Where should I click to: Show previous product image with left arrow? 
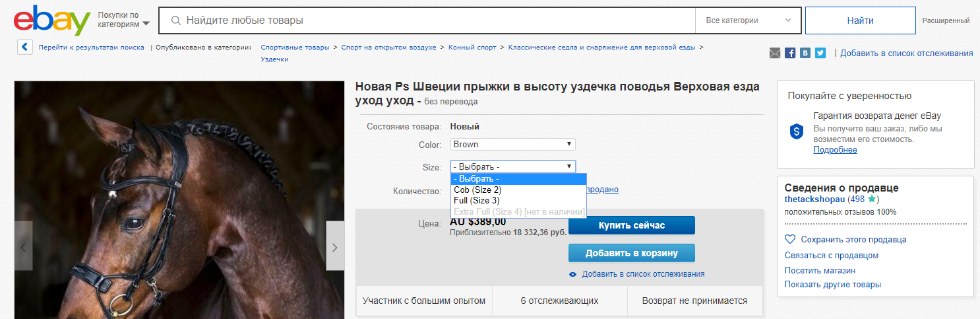pos(24,247)
